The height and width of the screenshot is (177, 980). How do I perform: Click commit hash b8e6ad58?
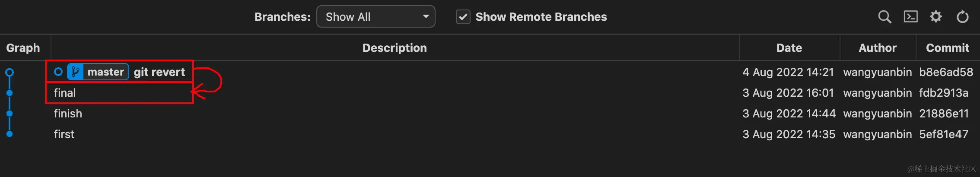[x=946, y=72]
